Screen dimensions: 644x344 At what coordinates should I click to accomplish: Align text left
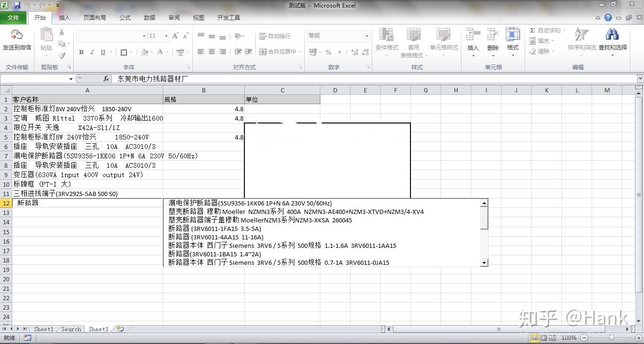(201, 52)
